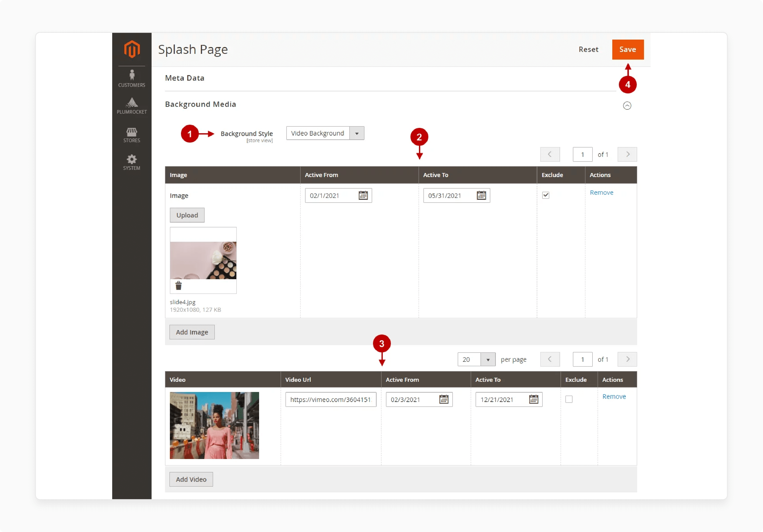Collapse the Background Media section
The image size is (763, 532).
coord(627,106)
